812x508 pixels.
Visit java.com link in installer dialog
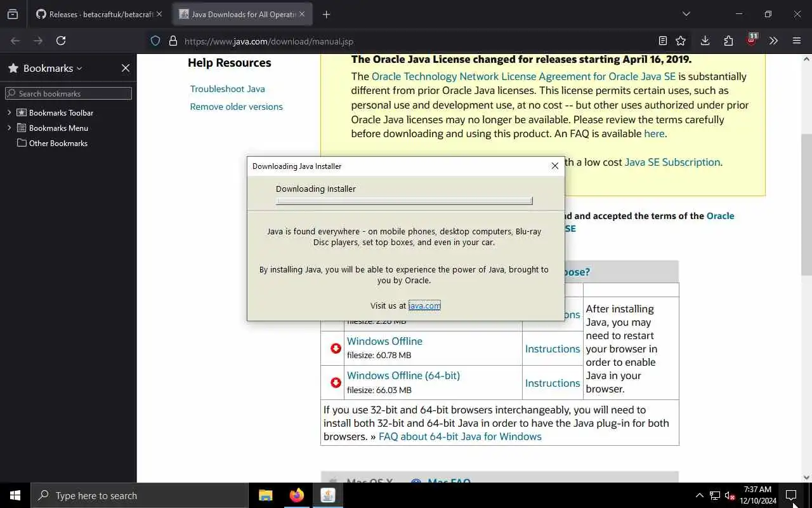424,305
